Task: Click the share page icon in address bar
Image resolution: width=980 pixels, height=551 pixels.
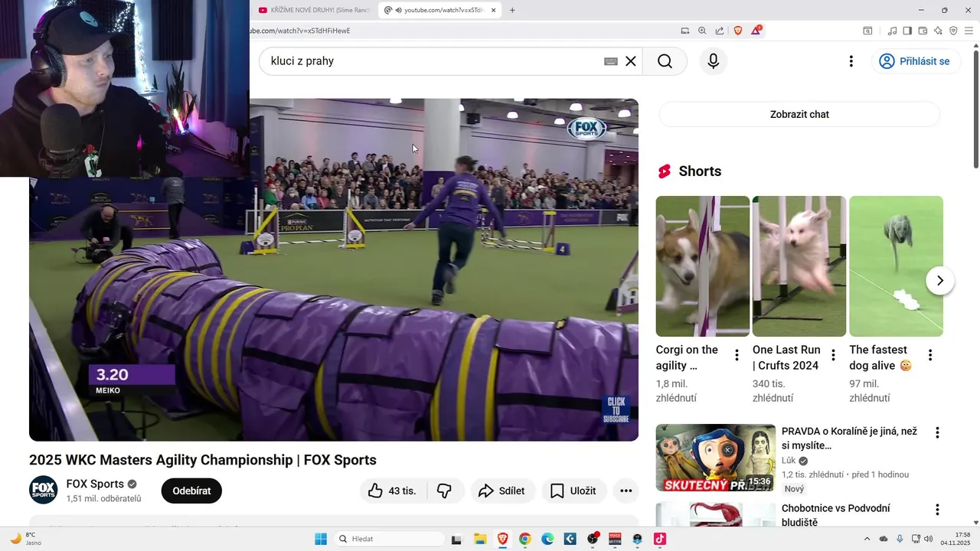Action: 720,31
